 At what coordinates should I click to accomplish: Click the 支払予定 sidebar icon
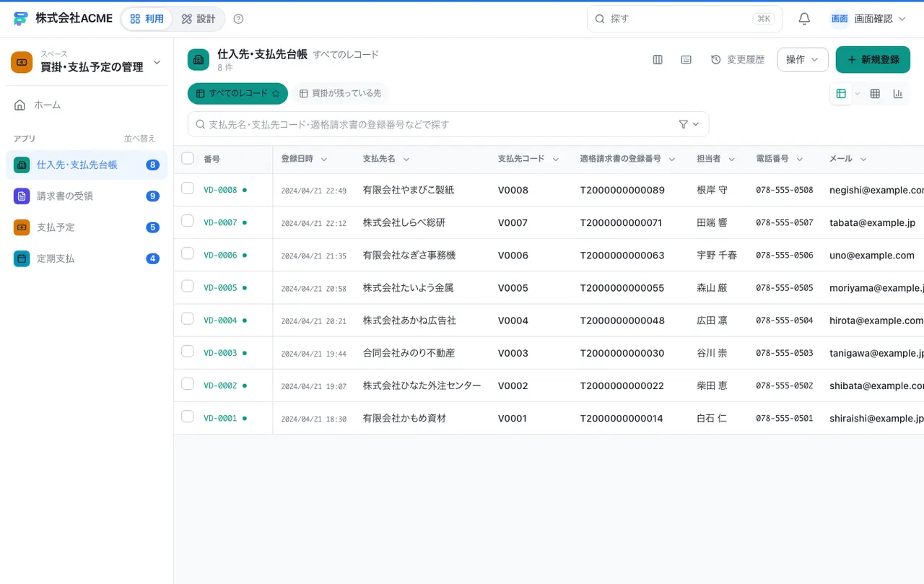click(x=22, y=227)
